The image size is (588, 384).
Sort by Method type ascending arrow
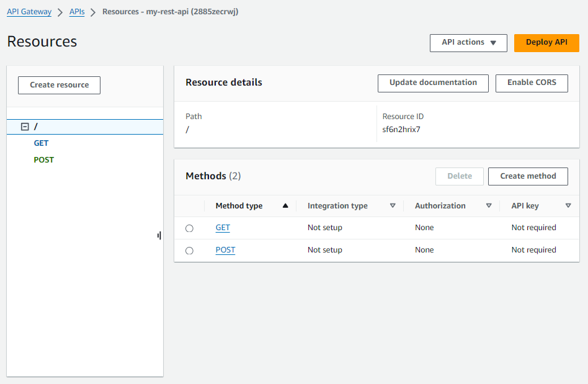[285, 206]
